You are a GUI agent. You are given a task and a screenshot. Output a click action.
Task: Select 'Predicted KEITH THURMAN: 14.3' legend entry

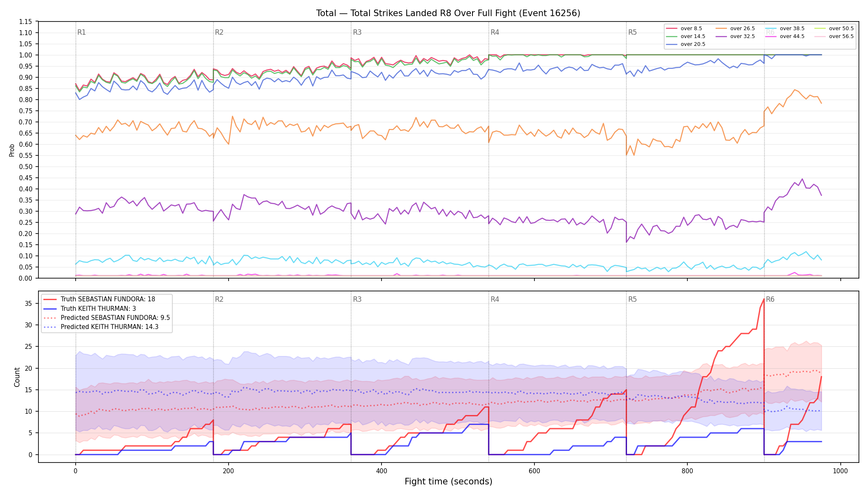[101, 327]
